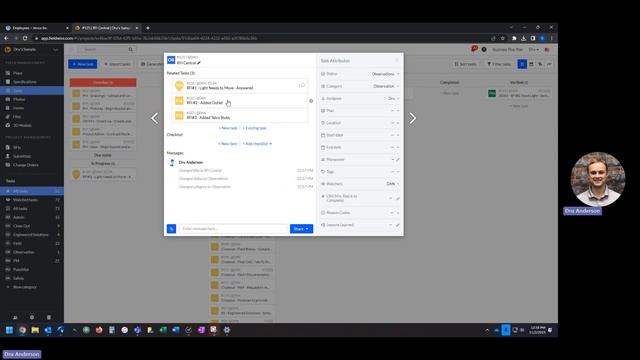The width and height of the screenshot is (640, 360).
Task: Open the Plan attribute dropdown
Action: coord(395,111)
